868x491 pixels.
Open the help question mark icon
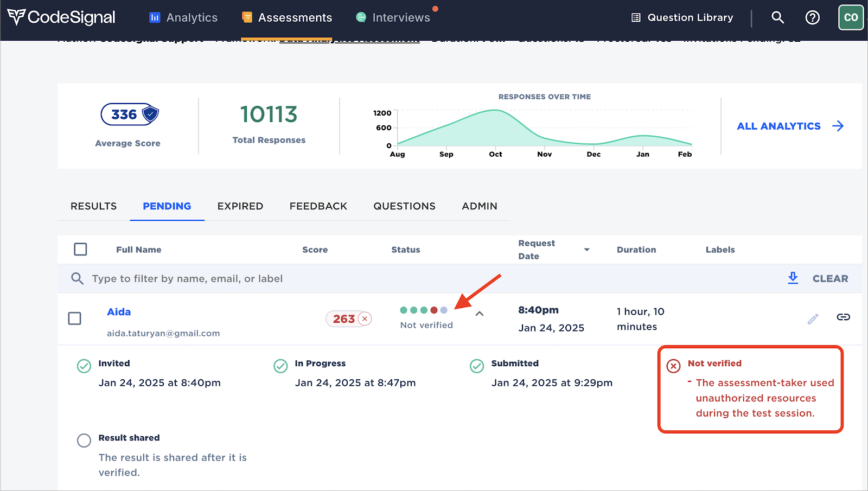812,17
